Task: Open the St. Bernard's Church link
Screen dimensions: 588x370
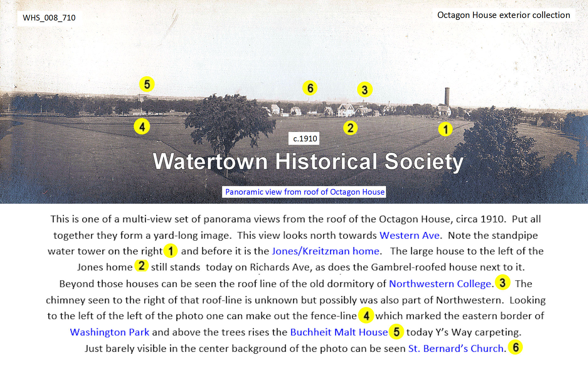Action: [x=456, y=348]
